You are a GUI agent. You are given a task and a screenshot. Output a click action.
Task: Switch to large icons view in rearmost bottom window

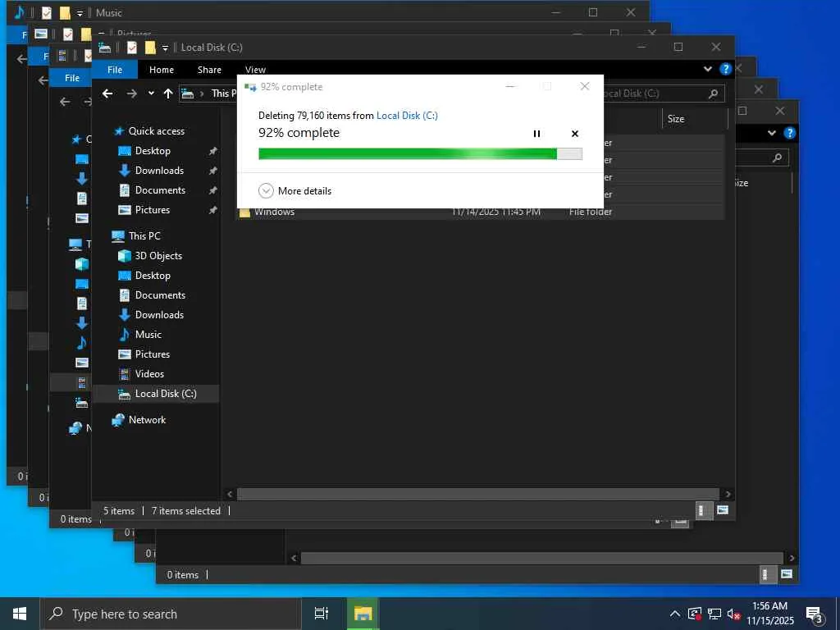pyautogui.click(x=787, y=574)
